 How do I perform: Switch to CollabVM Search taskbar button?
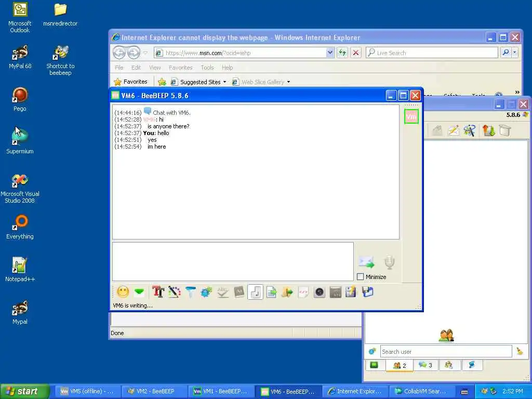coord(421,391)
